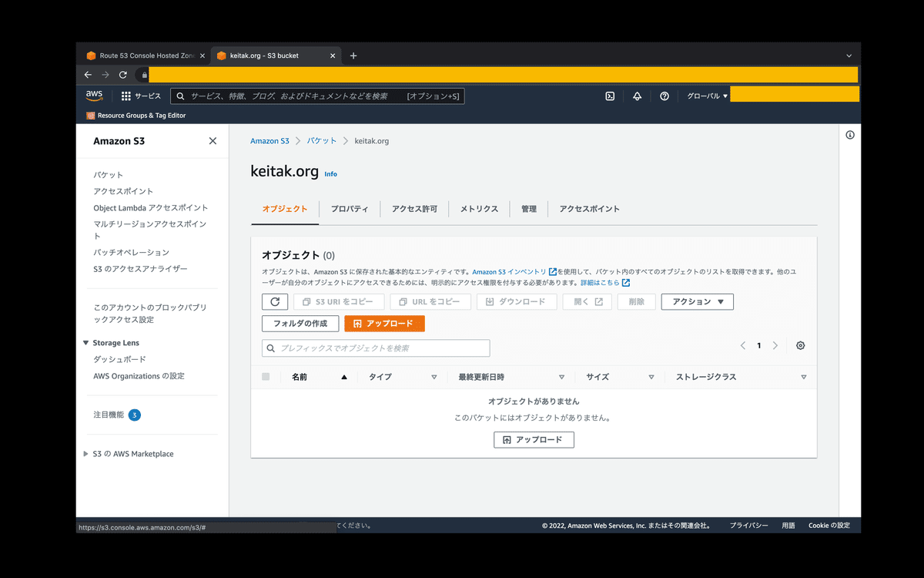The width and height of the screenshot is (924, 578).
Task: Close the Amazon S3 sidebar panel
Action: point(213,141)
